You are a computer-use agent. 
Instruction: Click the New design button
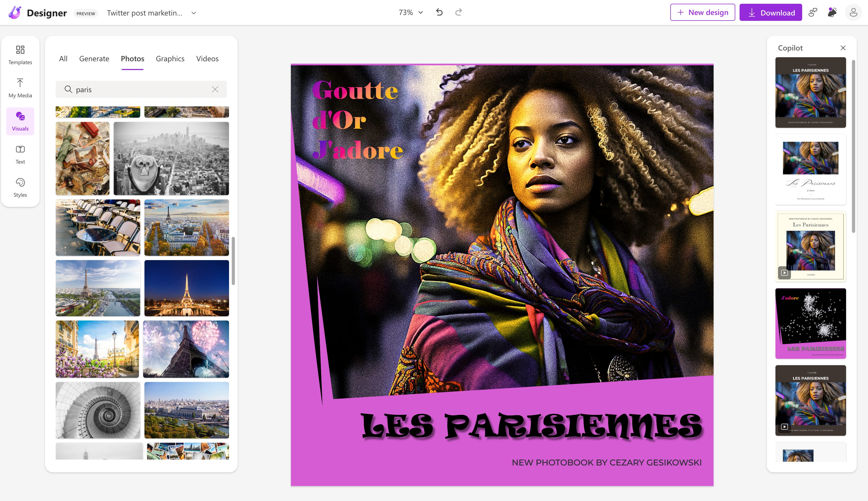(702, 12)
